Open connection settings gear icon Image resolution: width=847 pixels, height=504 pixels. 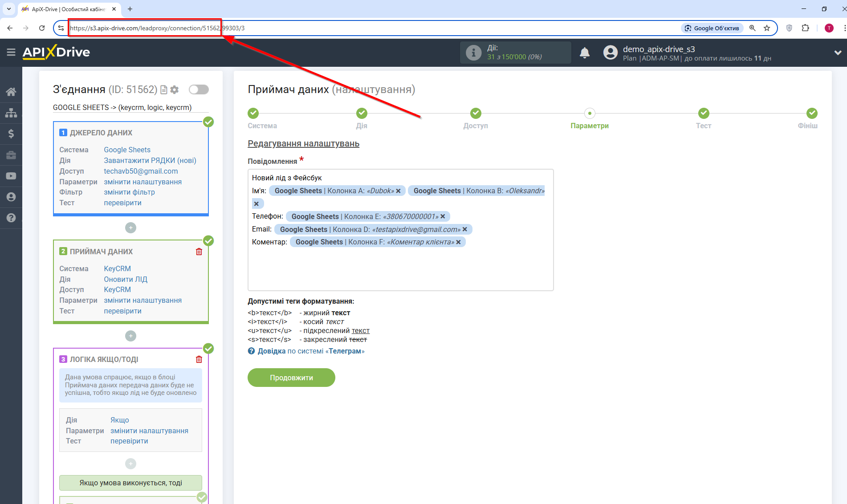175,89
